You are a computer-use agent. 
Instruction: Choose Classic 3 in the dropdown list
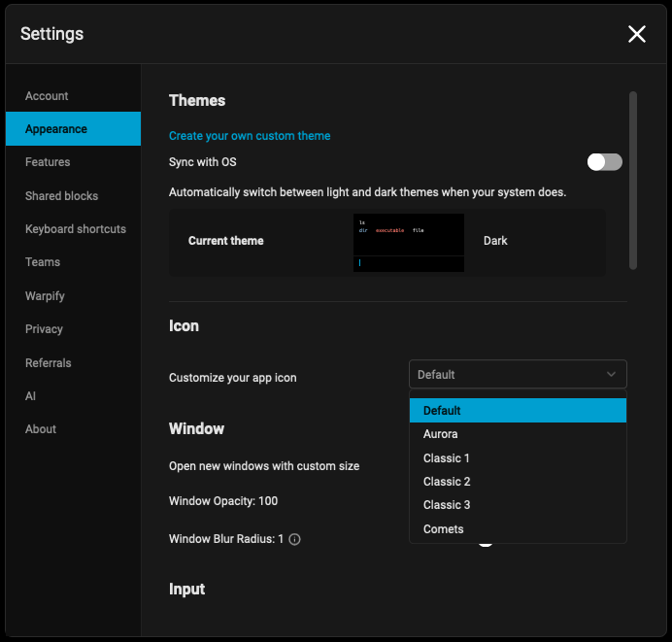446,505
